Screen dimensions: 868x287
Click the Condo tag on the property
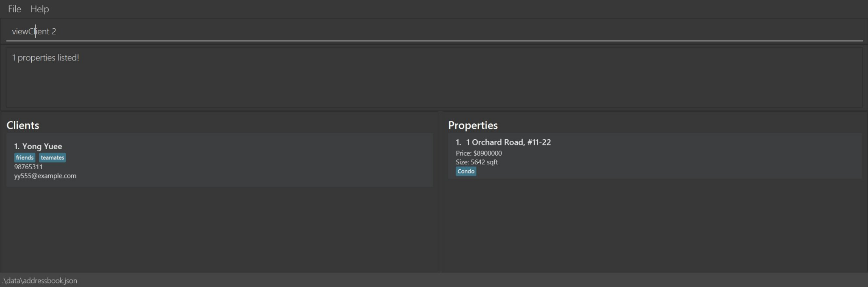466,171
